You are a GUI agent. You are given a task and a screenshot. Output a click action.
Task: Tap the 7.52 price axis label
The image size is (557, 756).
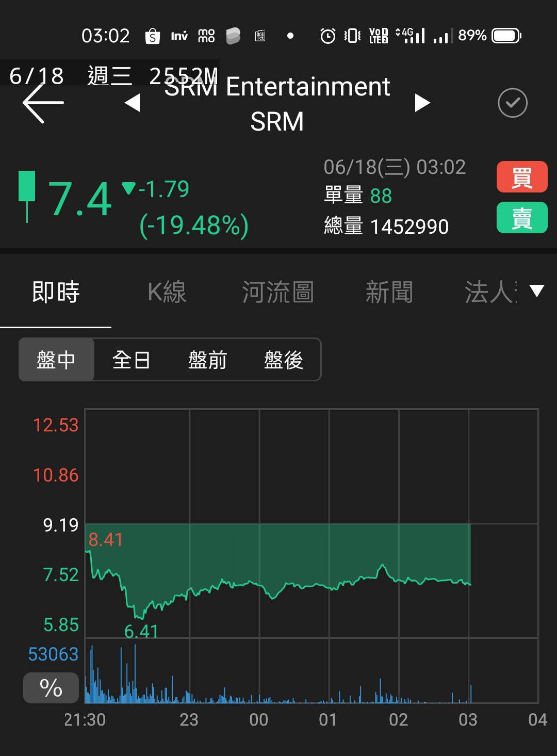61,575
